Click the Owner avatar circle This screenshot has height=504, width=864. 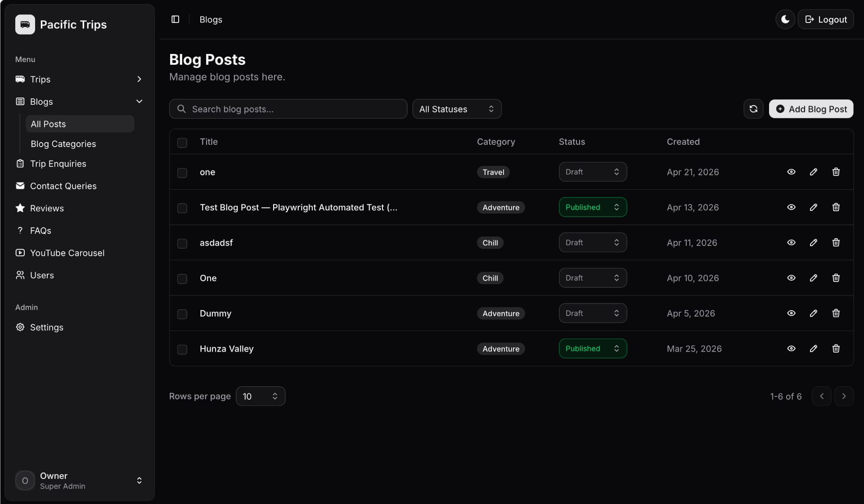[x=25, y=481]
